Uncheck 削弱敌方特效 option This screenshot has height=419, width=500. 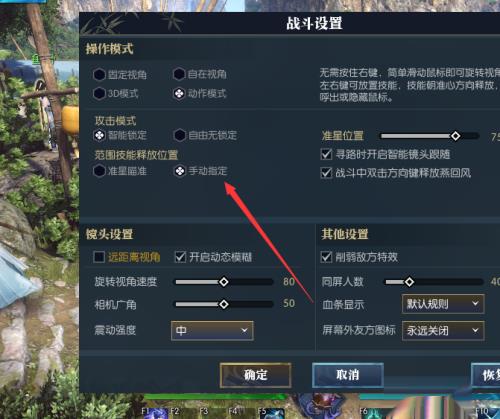click(326, 257)
